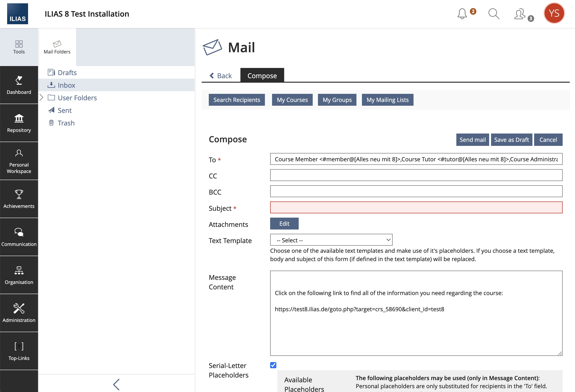The height and width of the screenshot is (392, 575).
Task: Open the Text Template dropdown
Action: point(331,240)
